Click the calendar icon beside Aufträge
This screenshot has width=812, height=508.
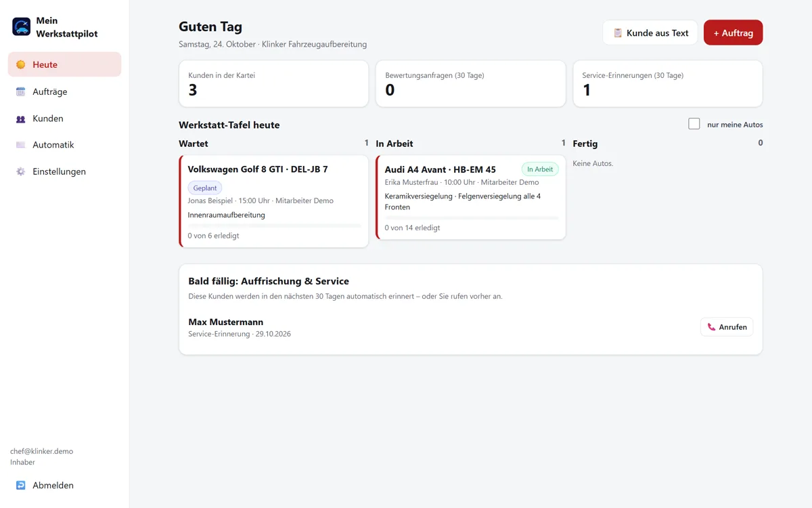point(21,91)
